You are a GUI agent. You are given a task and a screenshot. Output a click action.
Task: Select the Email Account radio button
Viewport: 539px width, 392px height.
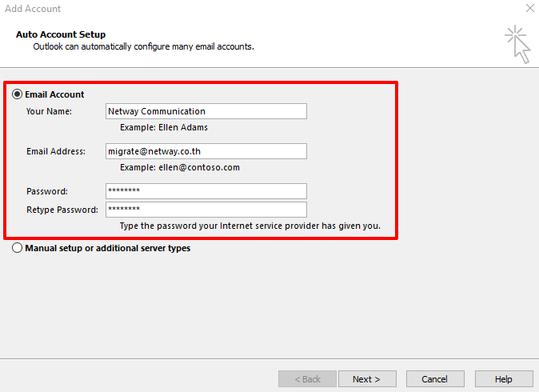(x=18, y=94)
